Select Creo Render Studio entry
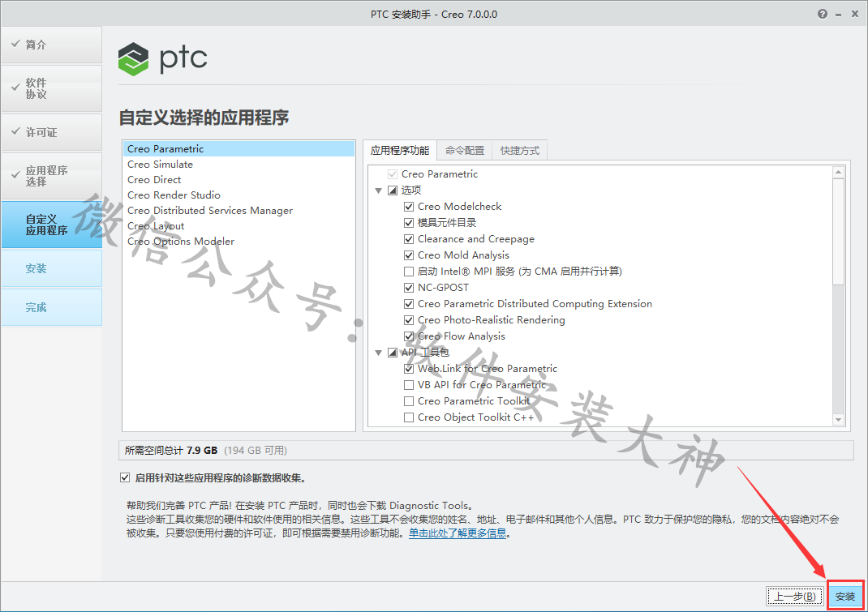 (238, 195)
